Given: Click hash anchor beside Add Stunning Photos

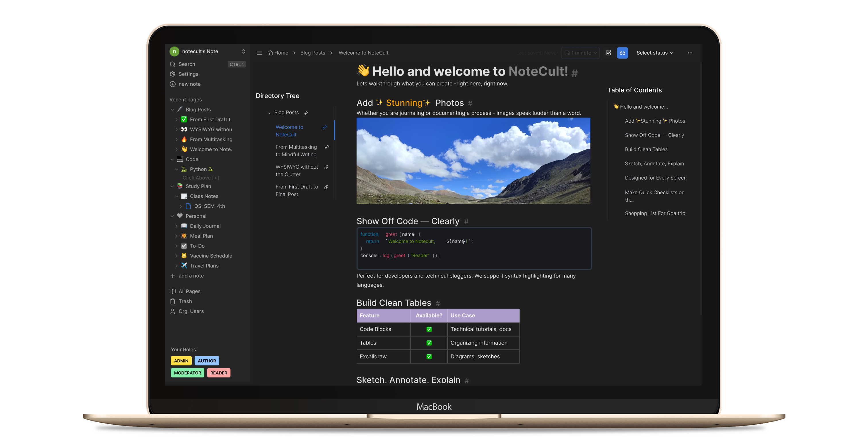Looking at the screenshot, I should click(x=470, y=103).
